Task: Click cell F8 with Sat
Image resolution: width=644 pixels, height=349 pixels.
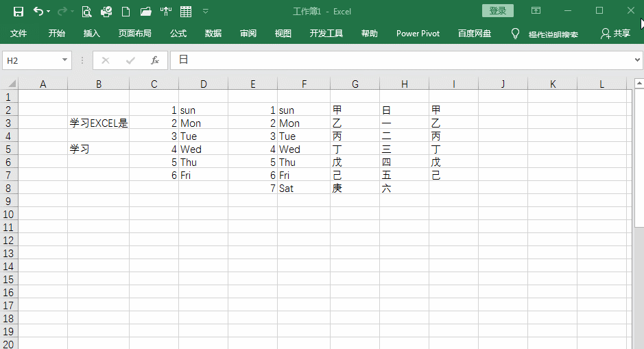Action: pyautogui.click(x=304, y=189)
